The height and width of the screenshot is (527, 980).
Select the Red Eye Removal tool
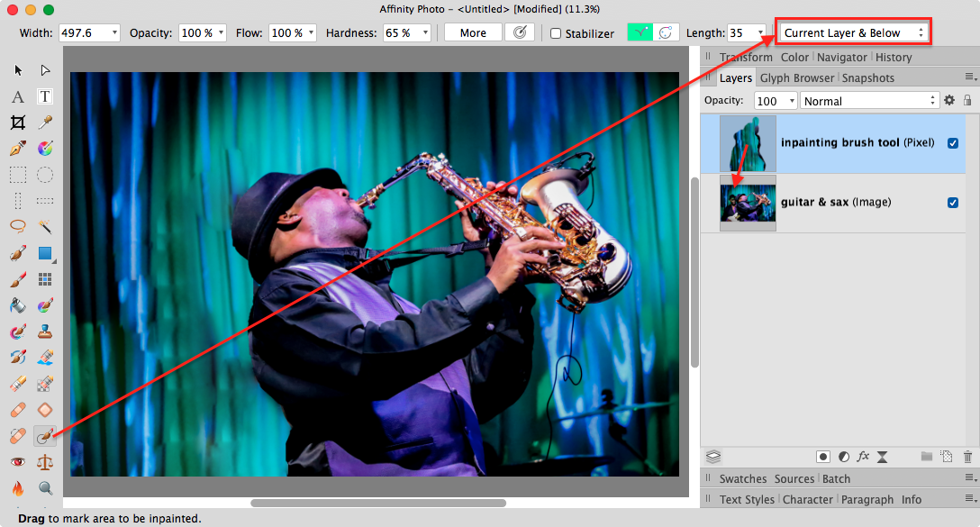click(x=17, y=462)
